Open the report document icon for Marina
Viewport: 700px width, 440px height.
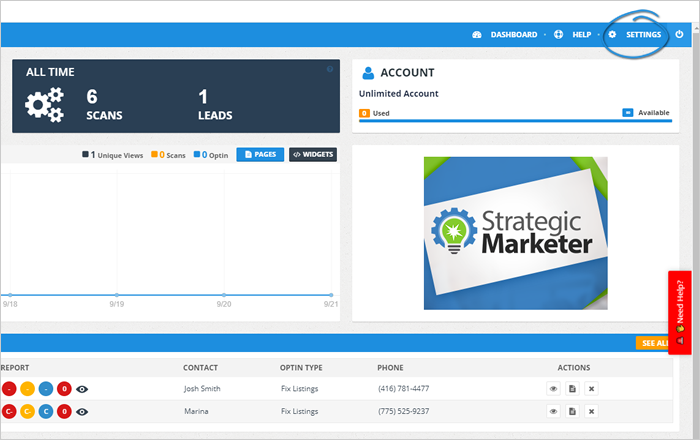tap(572, 411)
